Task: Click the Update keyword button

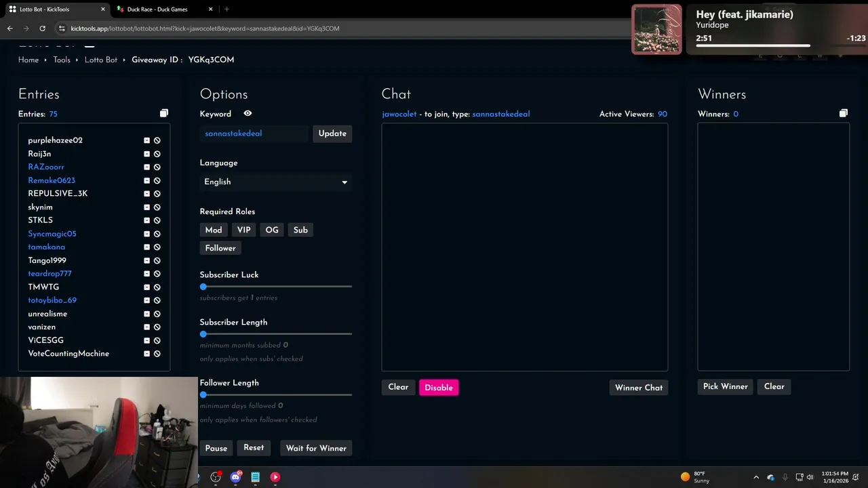Action: pos(332,134)
